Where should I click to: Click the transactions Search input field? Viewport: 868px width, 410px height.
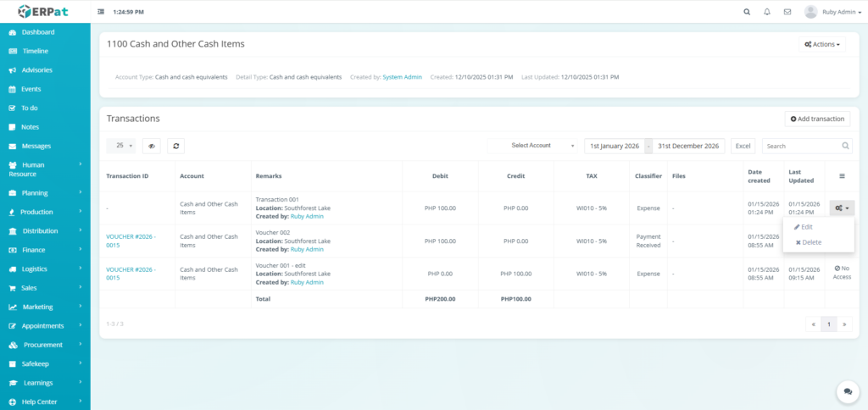click(801, 146)
